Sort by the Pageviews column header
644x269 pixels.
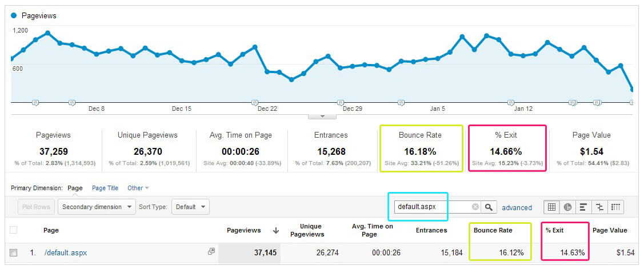coord(244,230)
